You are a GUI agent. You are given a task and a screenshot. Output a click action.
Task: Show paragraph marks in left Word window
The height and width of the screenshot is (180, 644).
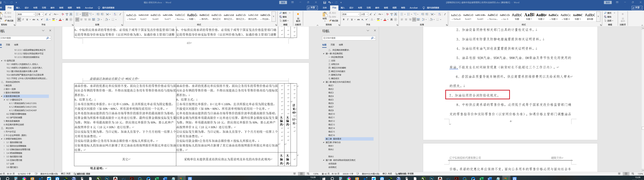pyautogui.click(x=120, y=14)
